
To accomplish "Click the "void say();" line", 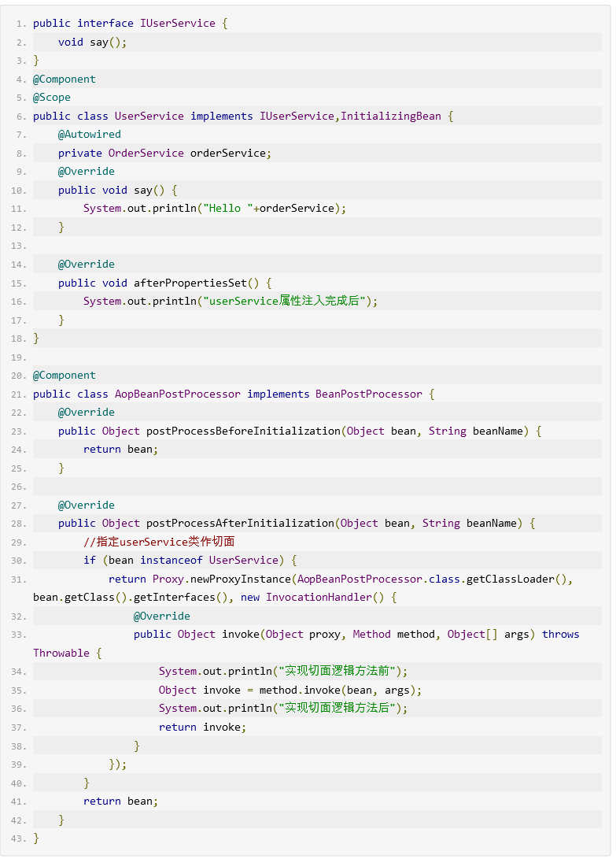I will point(93,43).
